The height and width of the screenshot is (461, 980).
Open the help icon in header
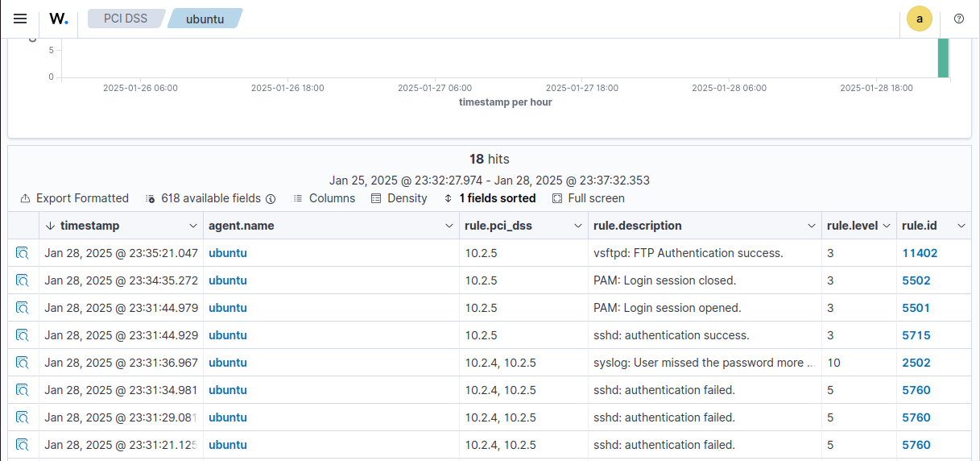pyautogui.click(x=958, y=19)
